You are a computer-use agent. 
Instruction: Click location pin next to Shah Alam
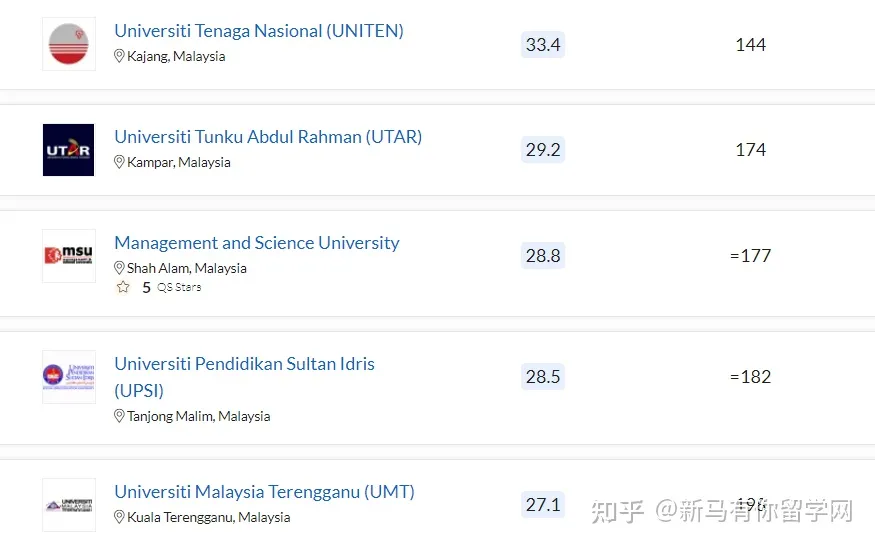[x=119, y=268]
